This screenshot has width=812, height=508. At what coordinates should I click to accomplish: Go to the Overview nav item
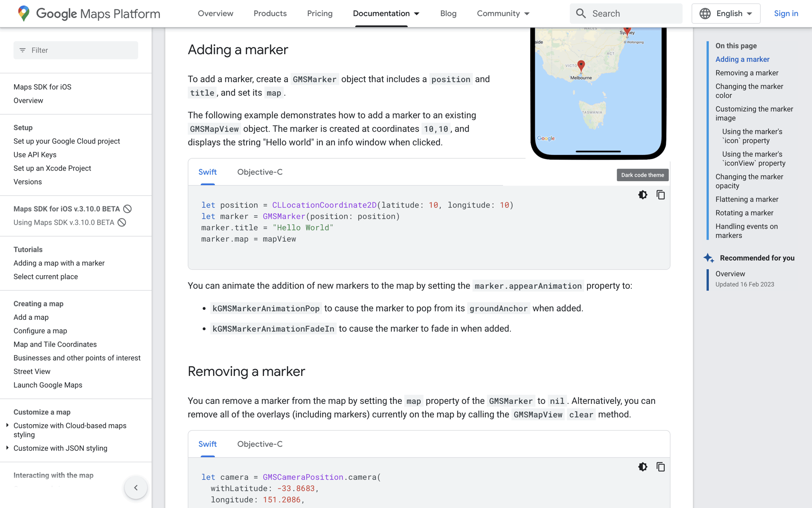[215, 14]
